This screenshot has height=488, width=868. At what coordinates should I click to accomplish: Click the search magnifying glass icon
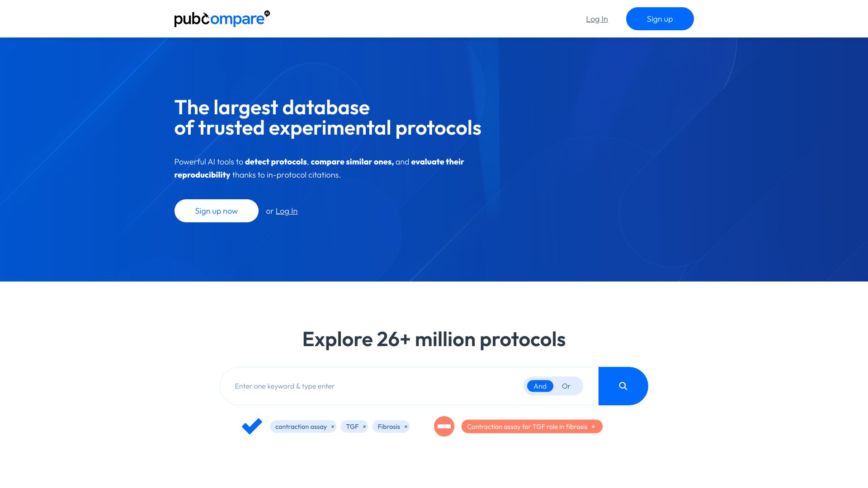coord(623,386)
